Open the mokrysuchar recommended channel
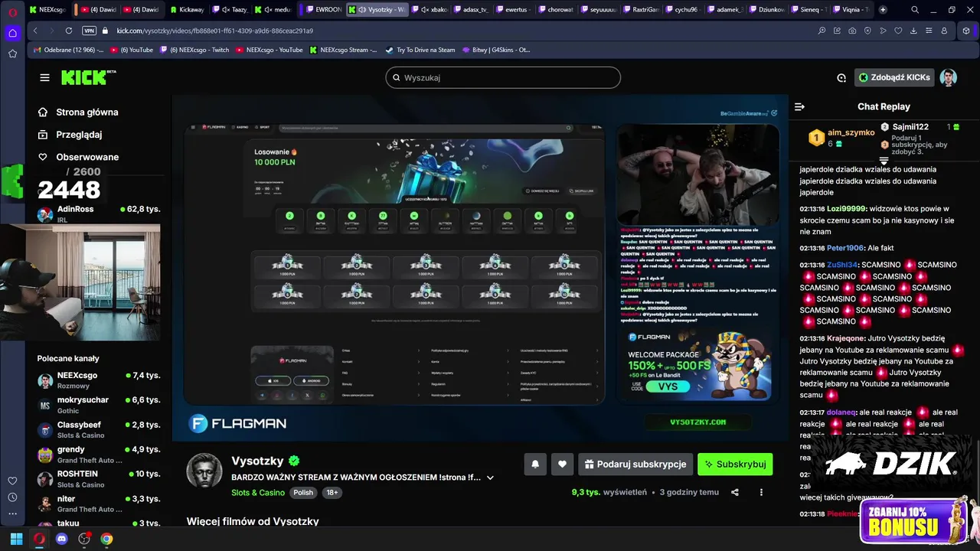 (x=98, y=405)
